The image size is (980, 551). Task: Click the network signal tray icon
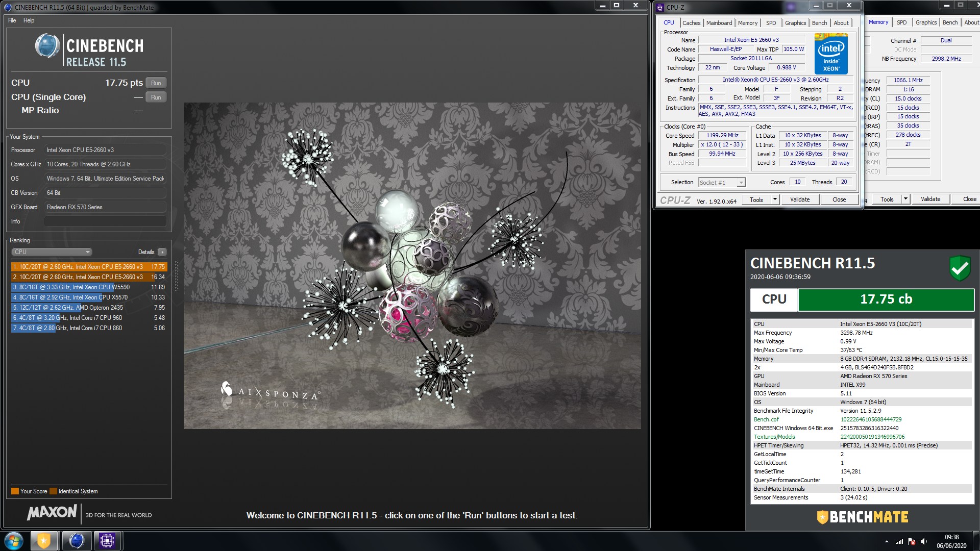(x=899, y=541)
